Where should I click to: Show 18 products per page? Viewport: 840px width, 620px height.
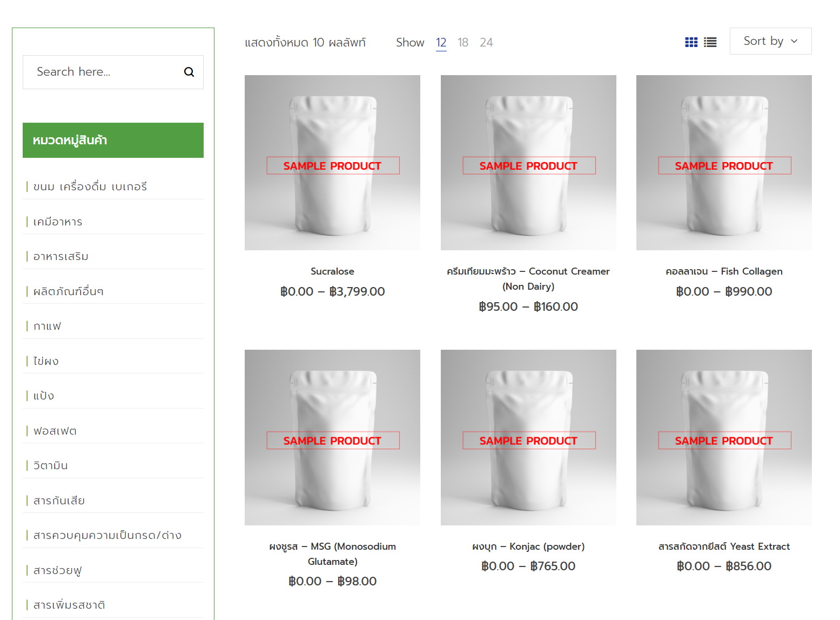(463, 42)
